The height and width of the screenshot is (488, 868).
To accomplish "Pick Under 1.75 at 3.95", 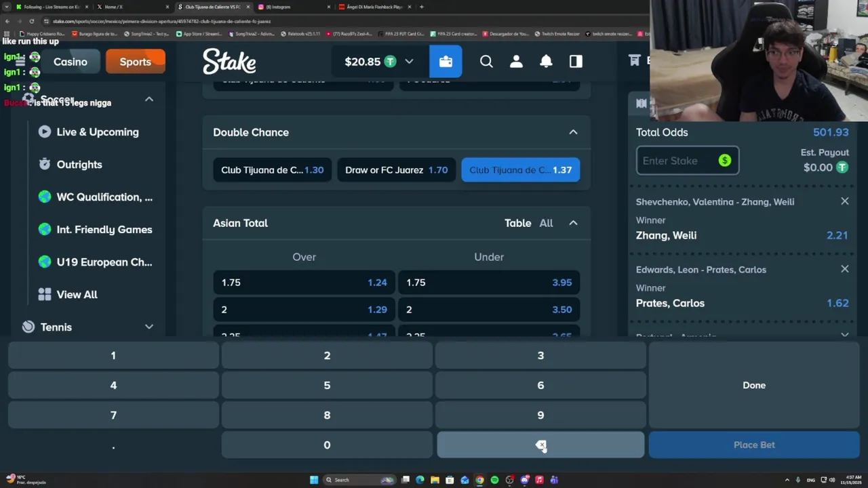I will (488, 283).
